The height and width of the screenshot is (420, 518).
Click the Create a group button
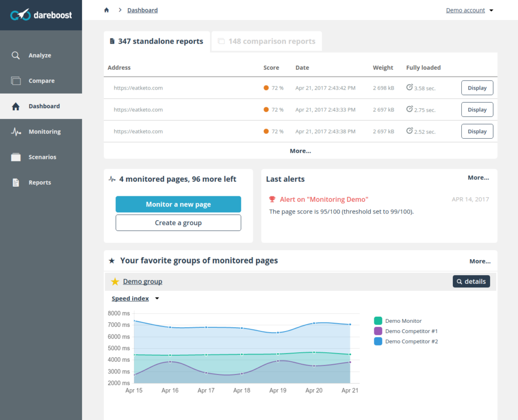coord(178,223)
